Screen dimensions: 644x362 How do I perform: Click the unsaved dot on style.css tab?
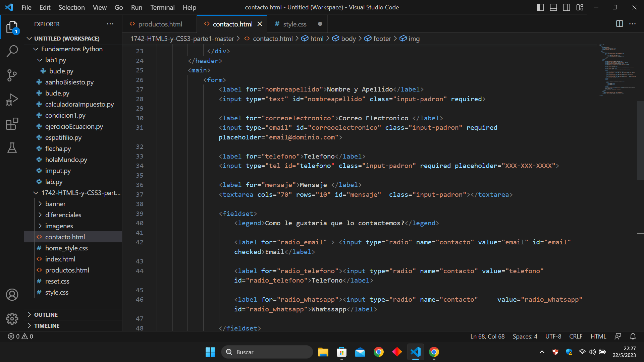coord(320,24)
